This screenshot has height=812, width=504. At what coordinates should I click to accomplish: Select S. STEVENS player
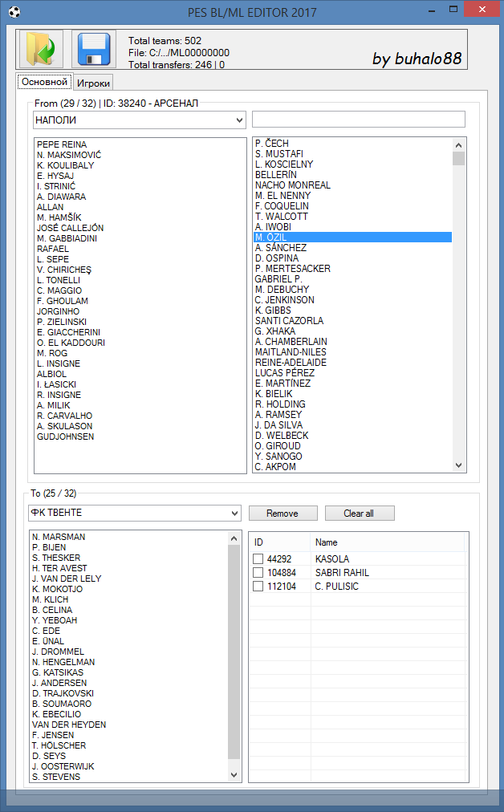[56, 777]
